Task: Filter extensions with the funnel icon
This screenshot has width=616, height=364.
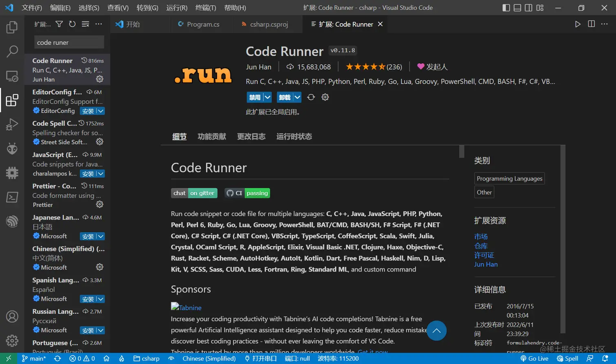Action: coord(59,24)
